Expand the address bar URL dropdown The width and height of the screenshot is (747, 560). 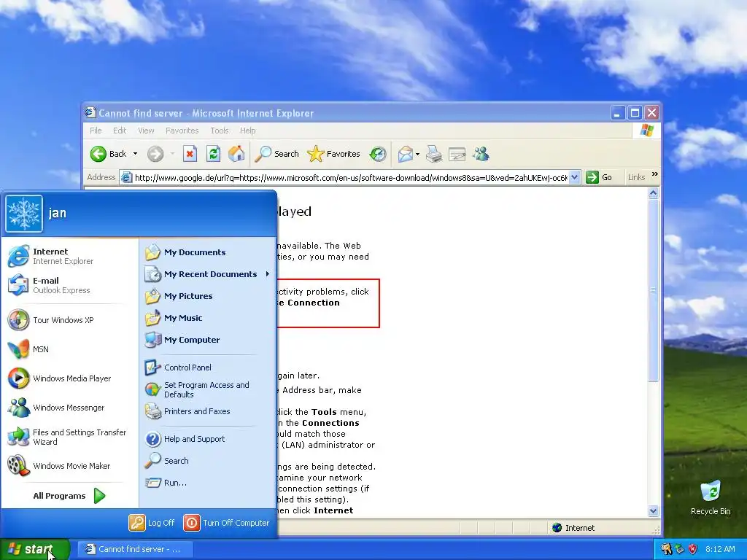pyautogui.click(x=575, y=178)
